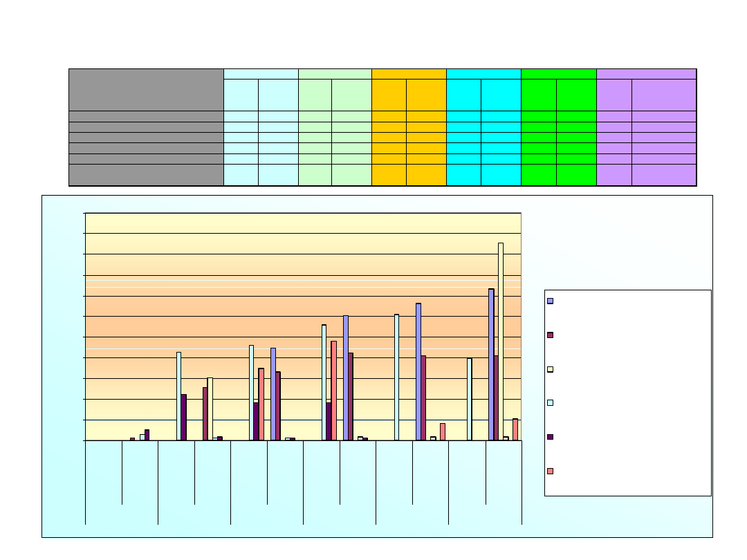This screenshot has width=747, height=560.
Task: Click the pale cyan first column group header
Action: pyautogui.click(x=261, y=73)
